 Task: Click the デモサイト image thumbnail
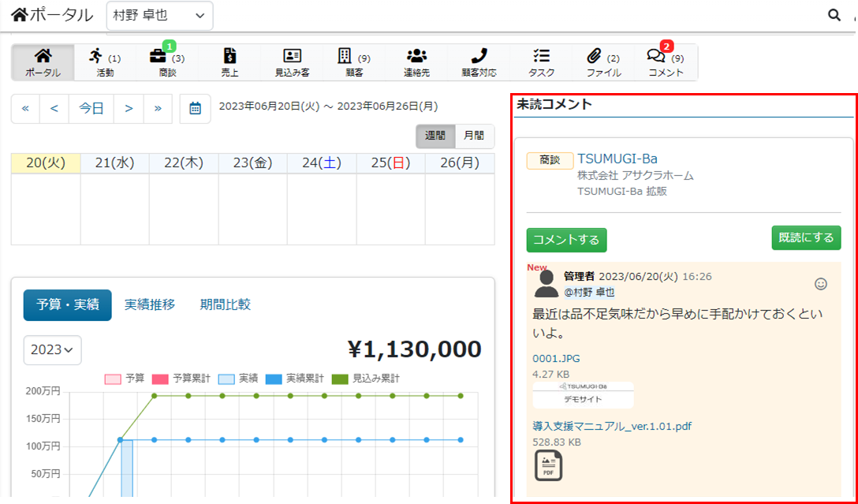pyautogui.click(x=583, y=395)
